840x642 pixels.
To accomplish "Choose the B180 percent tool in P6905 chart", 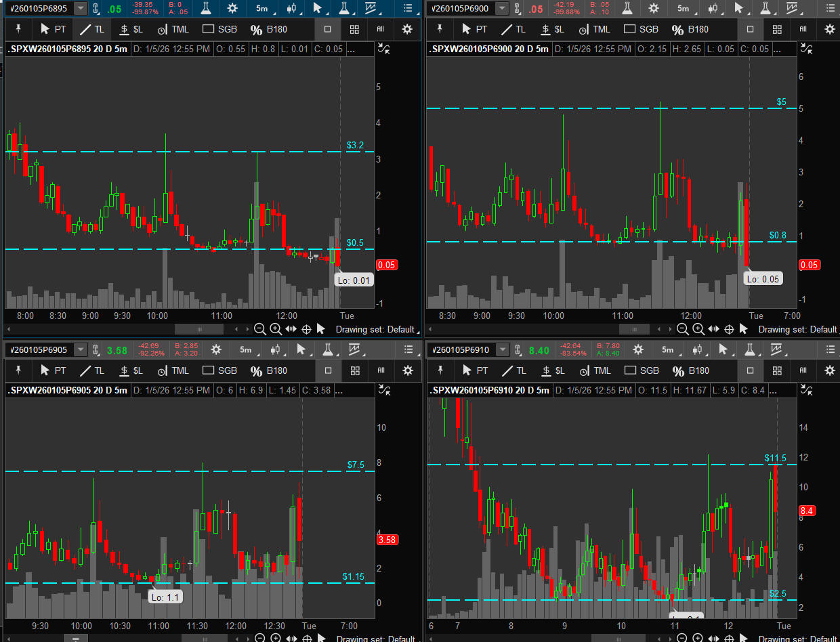I will (x=269, y=370).
